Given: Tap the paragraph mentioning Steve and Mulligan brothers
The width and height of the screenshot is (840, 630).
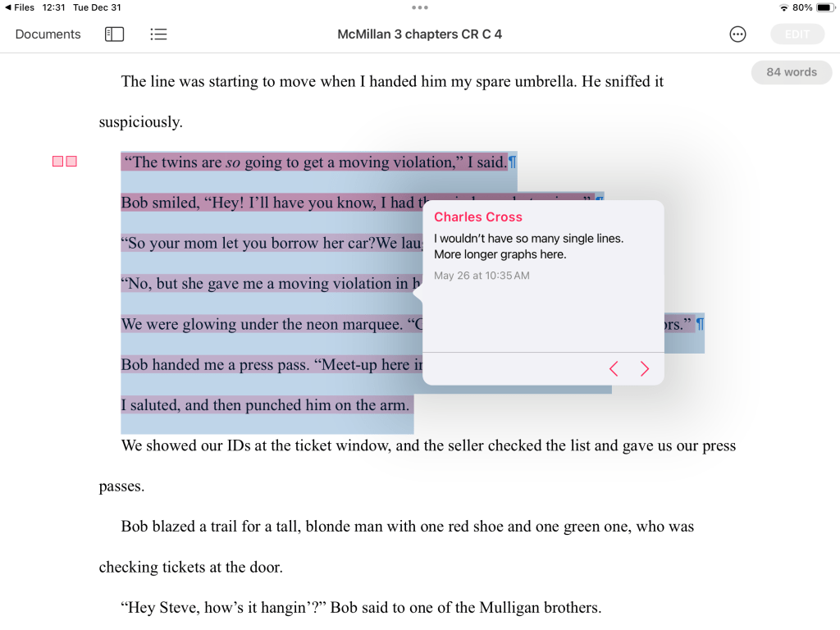Looking at the screenshot, I should coord(361,608).
